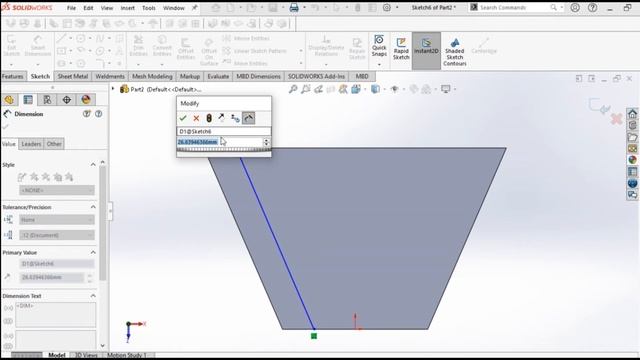This screenshot has height=360, width=640.
Task: Click the Rapid Sketch button
Action: pyautogui.click(x=401, y=49)
